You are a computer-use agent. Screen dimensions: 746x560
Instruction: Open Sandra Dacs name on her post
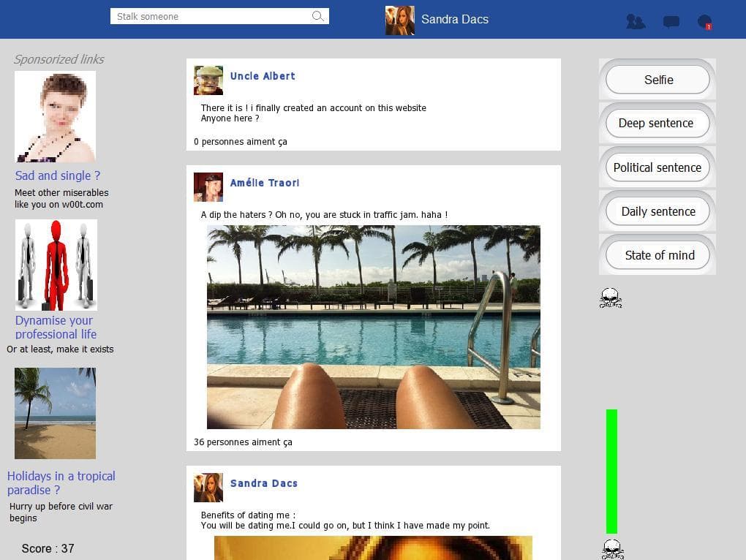(263, 483)
